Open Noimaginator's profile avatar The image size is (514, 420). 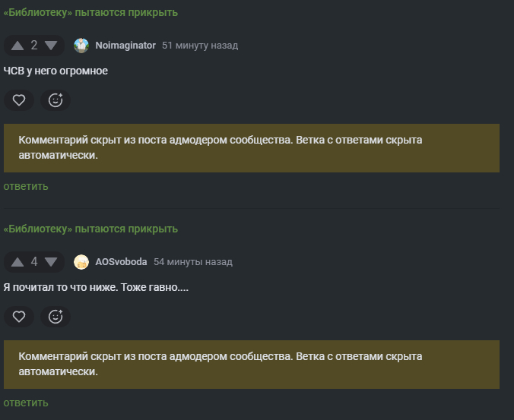coord(81,46)
